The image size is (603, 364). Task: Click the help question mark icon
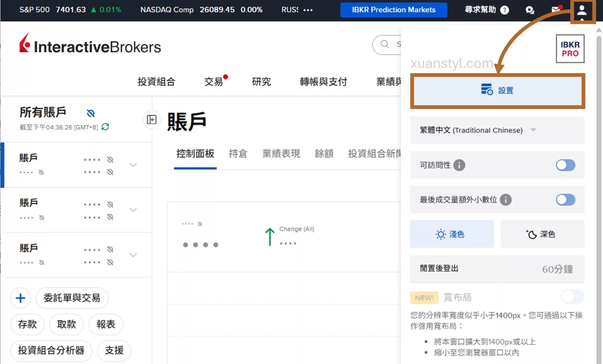[x=505, y=10]
